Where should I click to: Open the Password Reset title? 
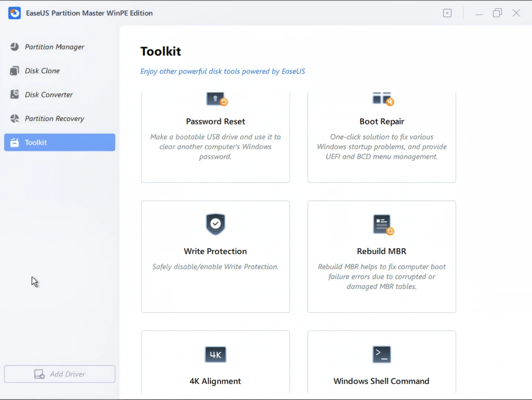click(x=215, y=122)
